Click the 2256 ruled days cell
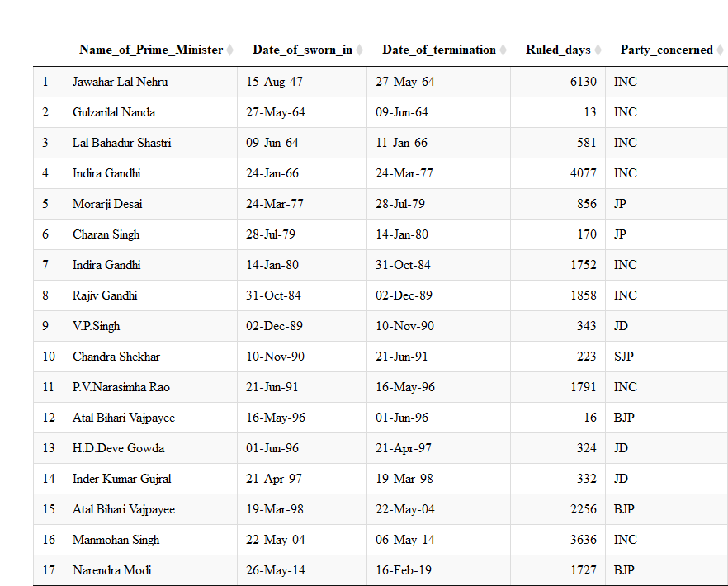Screen dimensions: 728x586 pyautogui.click(x=583, y=509)
